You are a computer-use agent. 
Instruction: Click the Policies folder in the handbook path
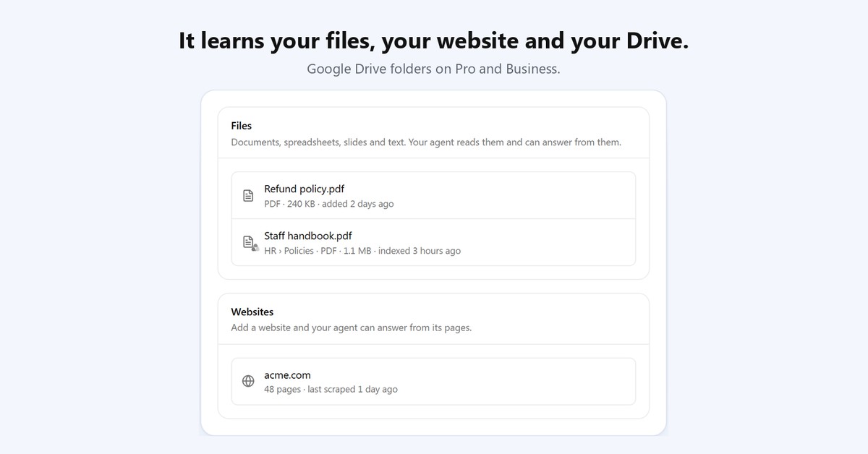[299, 251]
